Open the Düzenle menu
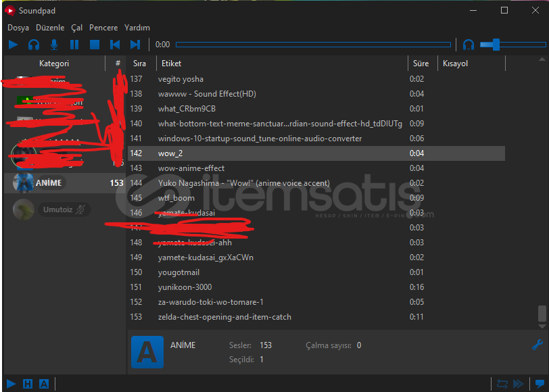The image size is (549, 392). point(50,28)
